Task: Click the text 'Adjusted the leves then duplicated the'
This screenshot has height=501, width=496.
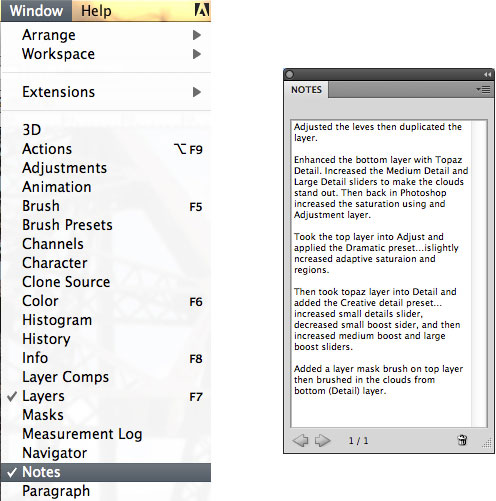Action: tap(378, 127)
